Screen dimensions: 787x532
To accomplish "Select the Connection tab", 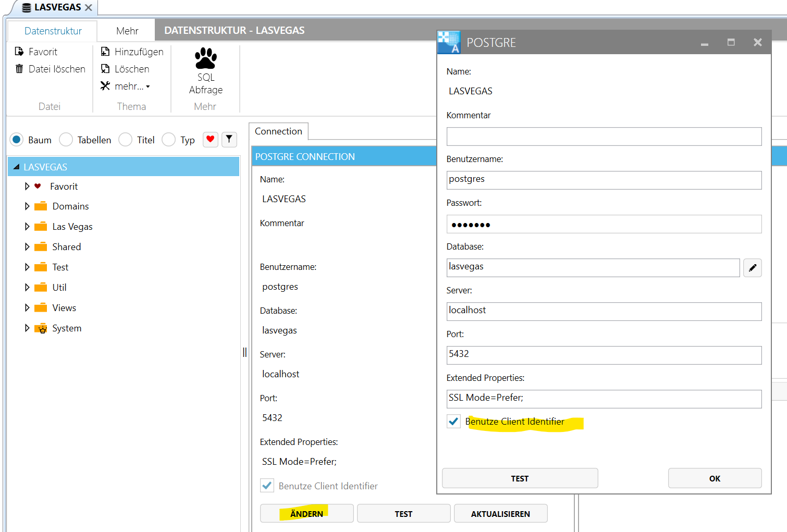I will point(278,131).
